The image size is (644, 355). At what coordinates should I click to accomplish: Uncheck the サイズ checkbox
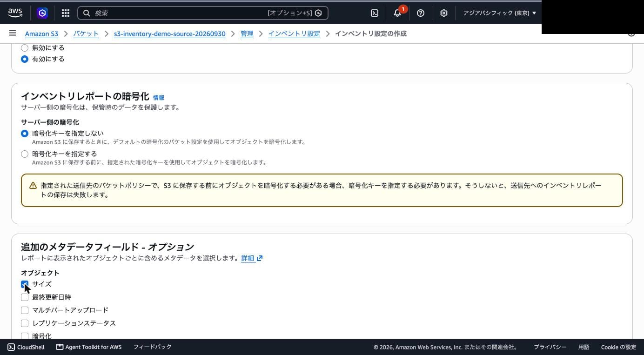[25, 284]
